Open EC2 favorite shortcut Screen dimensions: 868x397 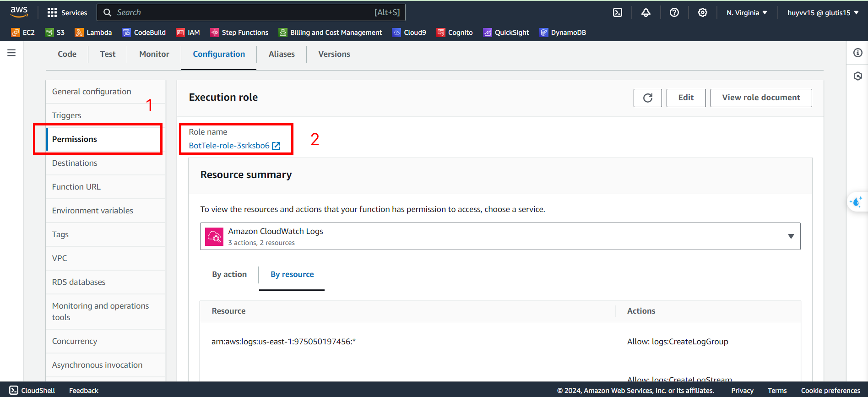[23, 33]
